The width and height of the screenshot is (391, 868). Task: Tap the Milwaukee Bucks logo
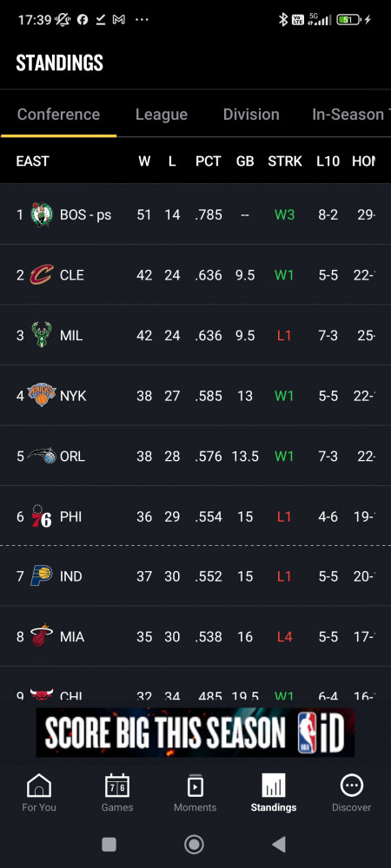(x=42, y=335)
